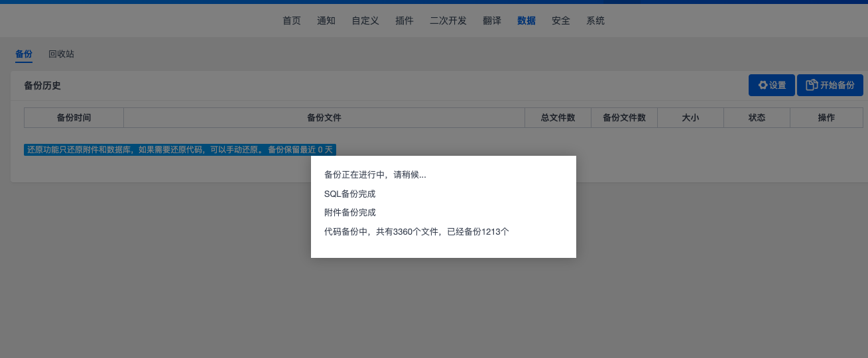Screen dimensions: 868x358
Task: Switch to the 备份 tab
Action: coord(24,54)
